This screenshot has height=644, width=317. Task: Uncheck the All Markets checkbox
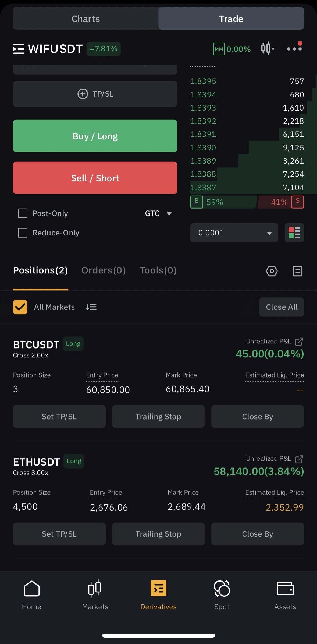(20, 307)
